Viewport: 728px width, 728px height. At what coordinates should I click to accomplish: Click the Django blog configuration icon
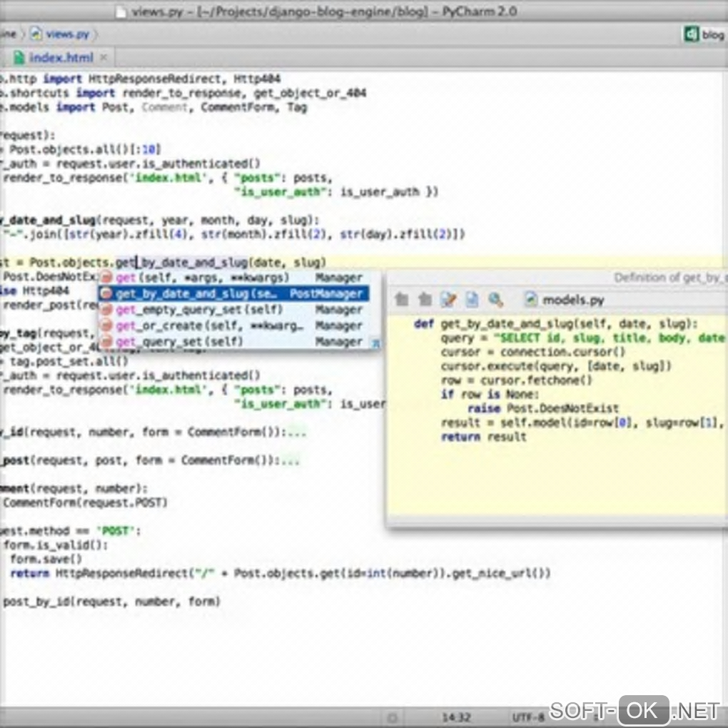[691, 34]
